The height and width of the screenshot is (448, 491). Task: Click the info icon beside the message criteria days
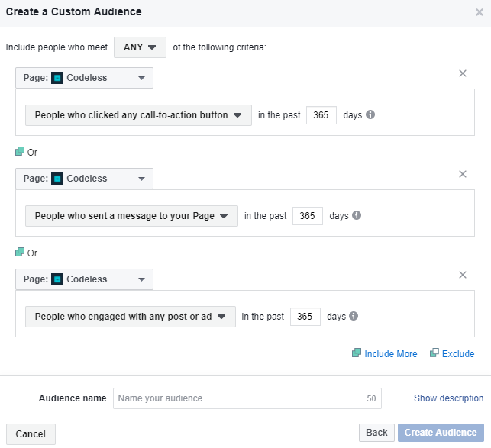[x=357, y=216]
